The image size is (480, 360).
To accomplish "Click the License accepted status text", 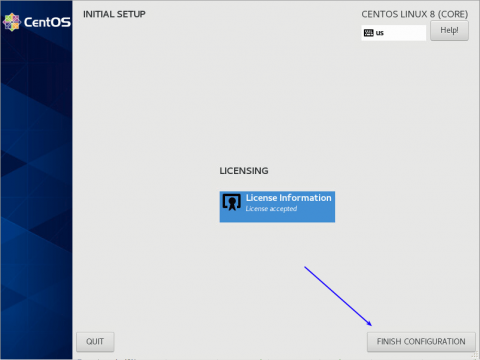I will pyautogui.click(x=271, y=209).
